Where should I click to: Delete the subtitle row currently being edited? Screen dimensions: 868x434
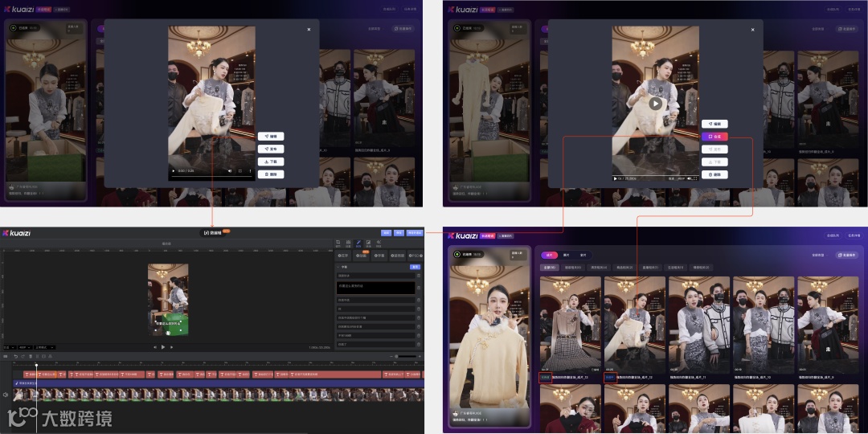419,287
